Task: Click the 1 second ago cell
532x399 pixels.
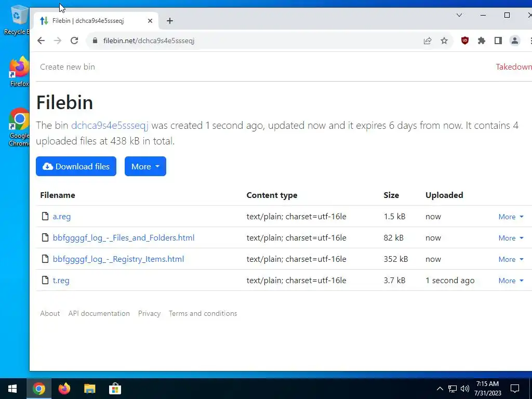Action: pos(450,281)
